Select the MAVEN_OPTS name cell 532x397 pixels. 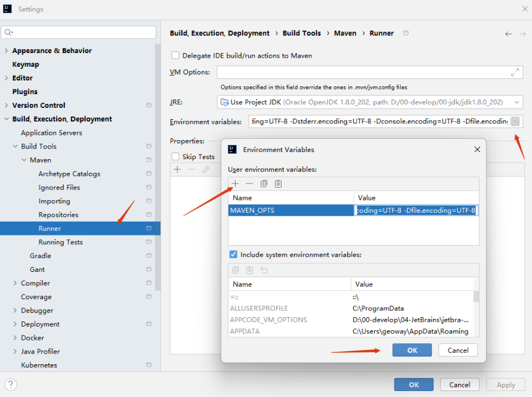click(291, 210)
